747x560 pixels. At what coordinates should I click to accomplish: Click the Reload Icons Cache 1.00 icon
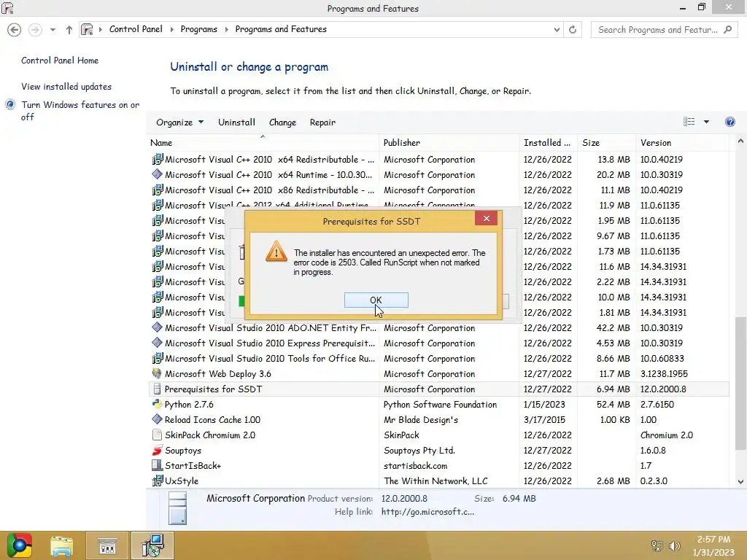158,419
